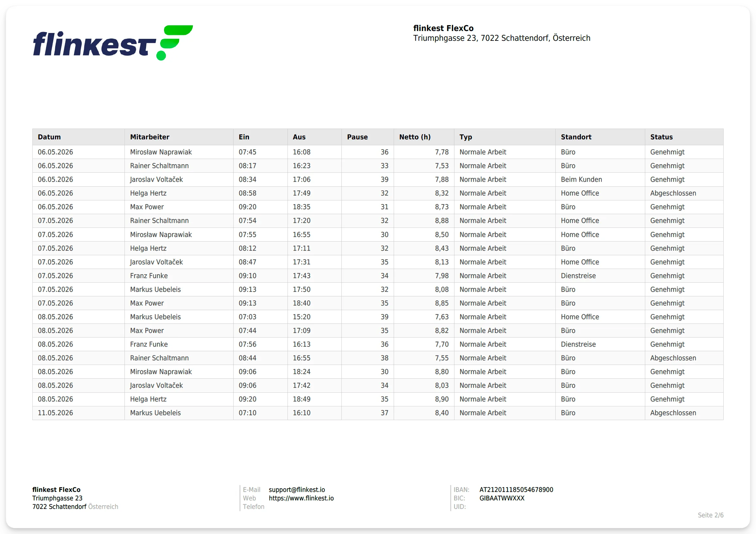Click Abgeschlossen status for Rainer Schaltmann 08.05.2026
Image resolution: width=756 pixels, height=534 pixels.
673,358
